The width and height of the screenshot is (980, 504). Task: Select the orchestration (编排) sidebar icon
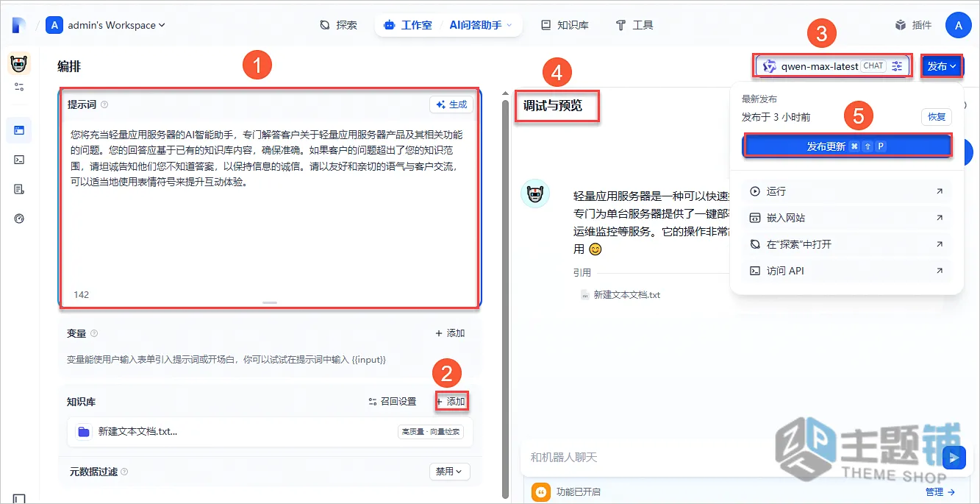pyautogui.click(x=19, y=130)
